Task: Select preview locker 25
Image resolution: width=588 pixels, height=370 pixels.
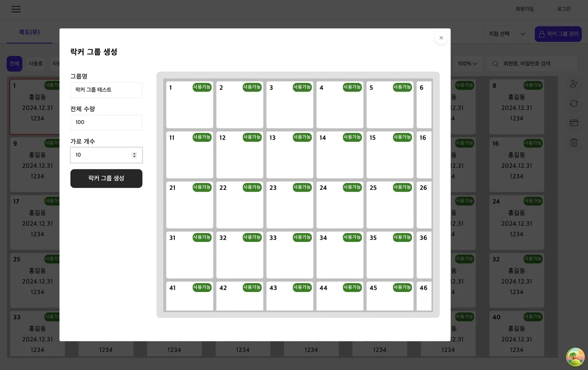Action: coord(390,205)
